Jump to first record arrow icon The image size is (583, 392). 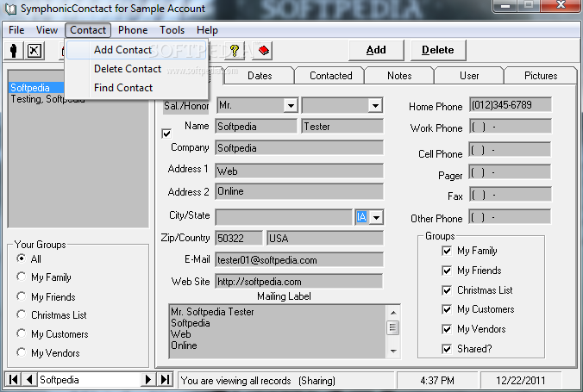coord(14,379)
